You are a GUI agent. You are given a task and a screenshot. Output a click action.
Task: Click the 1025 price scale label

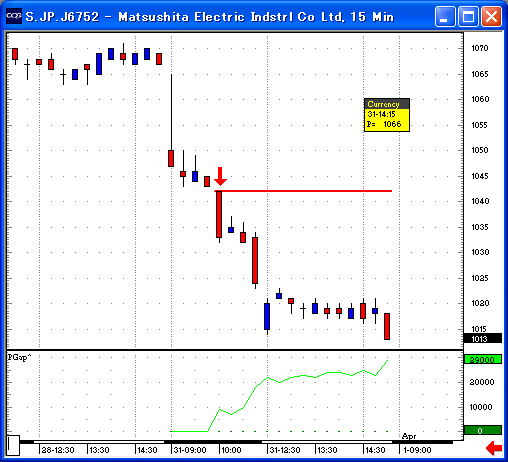click(x=480, y=278)
